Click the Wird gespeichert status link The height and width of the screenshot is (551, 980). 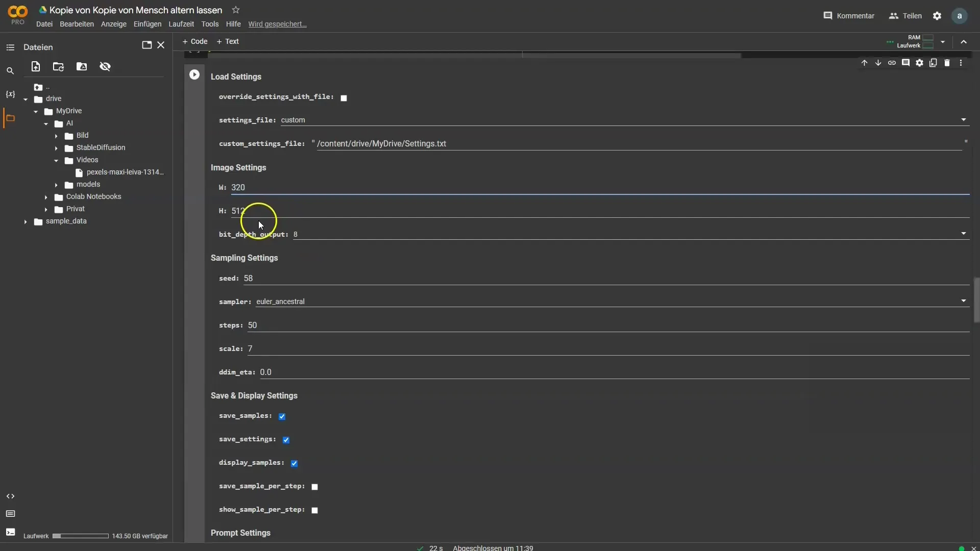pyautogui.click(x=277, y=24)
